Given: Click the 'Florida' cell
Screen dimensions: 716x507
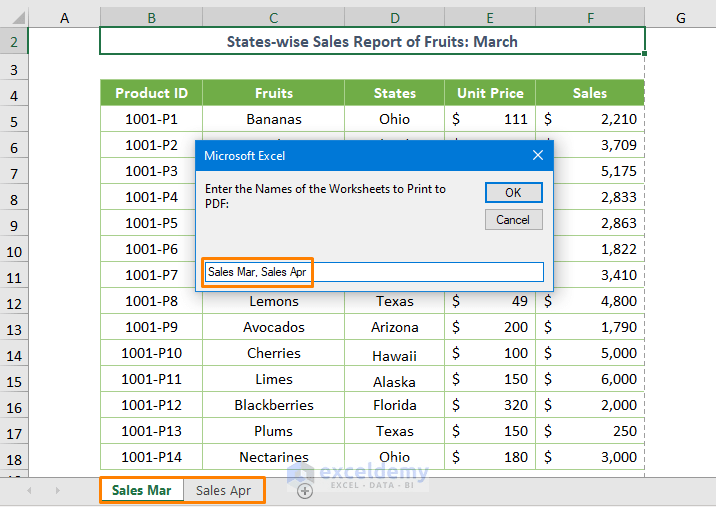Looking at the screenshot, I should pyautogui.click(x=395, y=405).
